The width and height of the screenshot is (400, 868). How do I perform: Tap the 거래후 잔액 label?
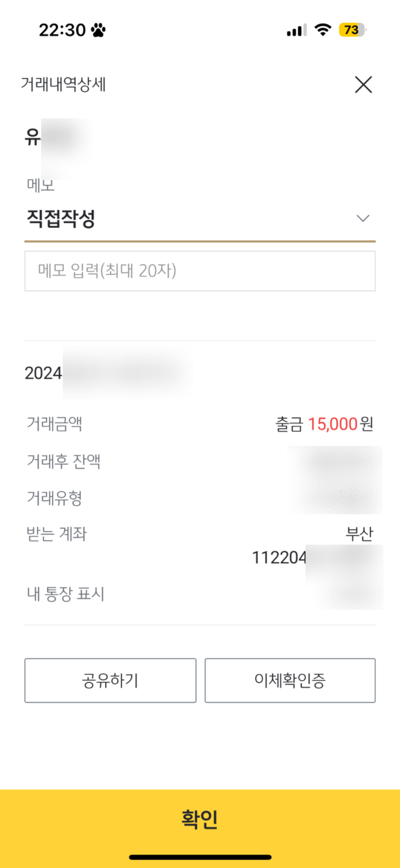pos(63,461)
